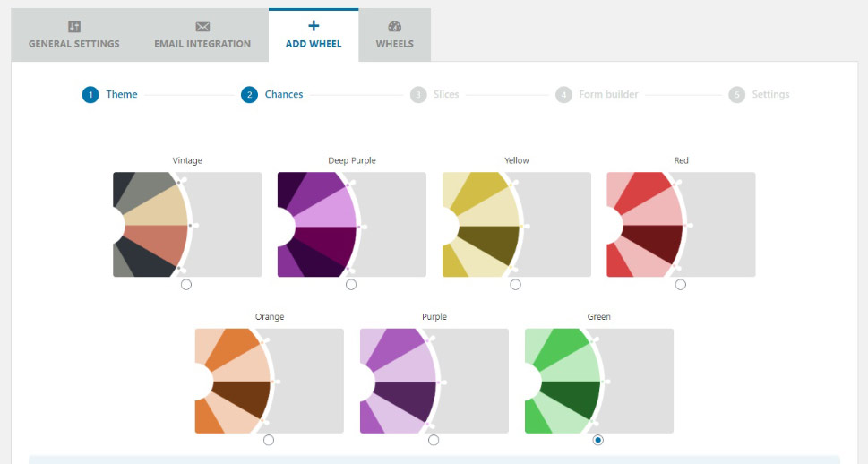Screen dimensions: 868x464
Task: Click the Yellow wheel preview thumbnail
Action: 517,224
